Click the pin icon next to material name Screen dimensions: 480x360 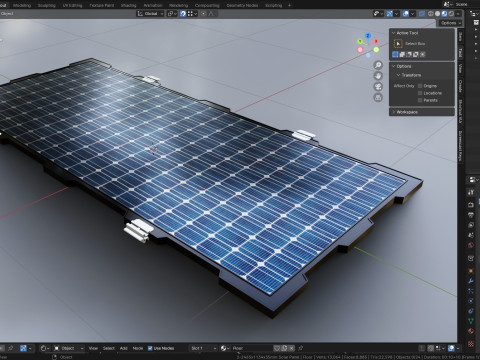(x=301, y=348)
